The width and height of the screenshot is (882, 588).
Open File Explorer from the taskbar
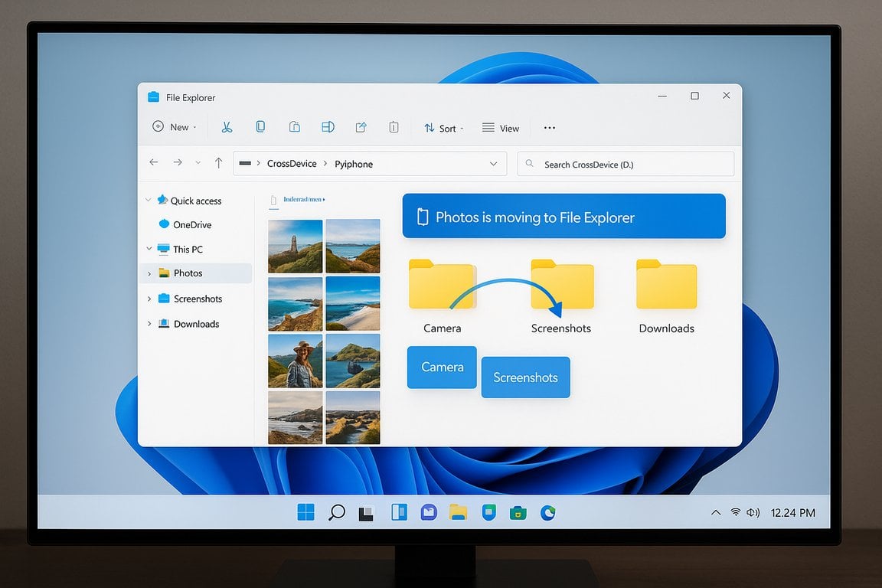coord(459,512)
